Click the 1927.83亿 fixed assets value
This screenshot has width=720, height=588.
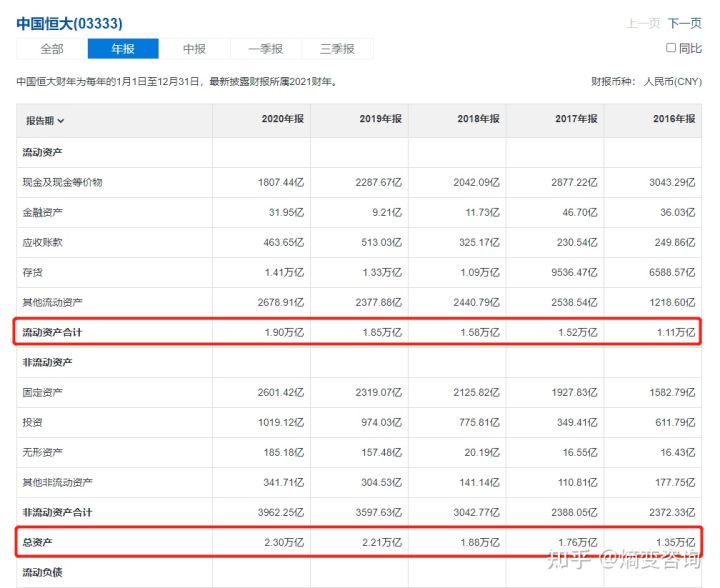point(574,392)
